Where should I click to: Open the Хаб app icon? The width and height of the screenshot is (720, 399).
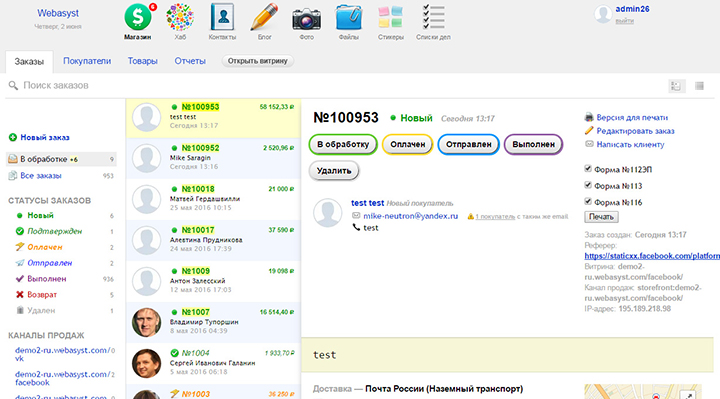click(x=180, y=17)
